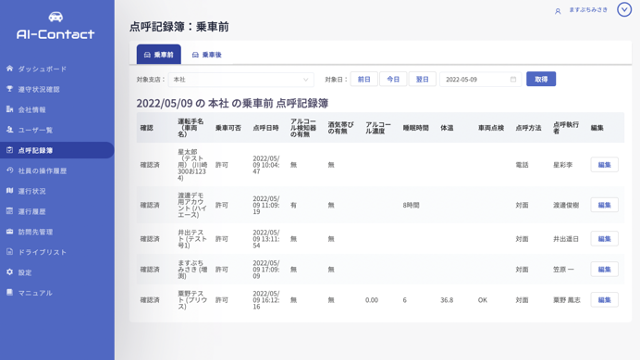Click the 2022-05-09 date input field
Image resolution: width=640 pixels, height=360 pixels.
480,80
